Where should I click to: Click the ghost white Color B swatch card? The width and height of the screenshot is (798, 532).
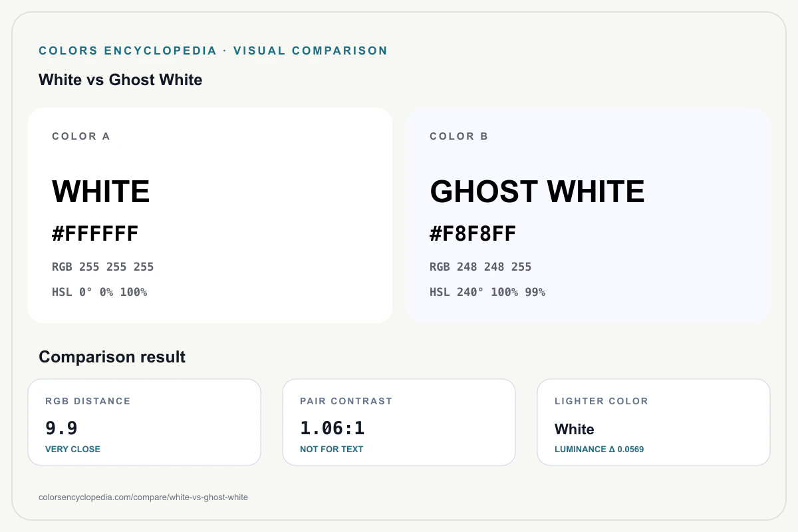pyautogui.click(x=588, y=215)
